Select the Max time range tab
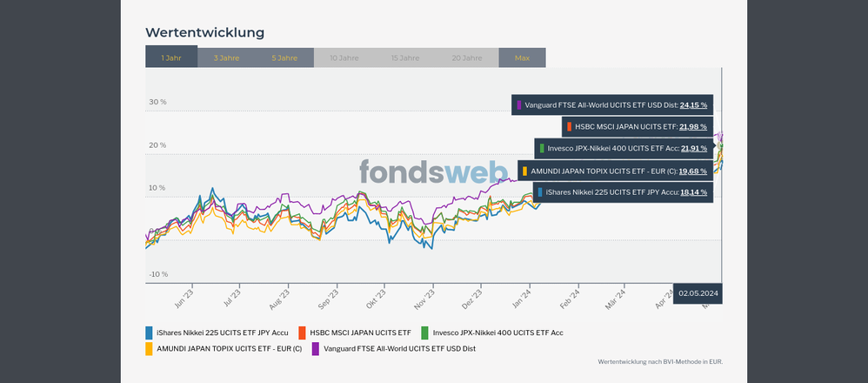The image size is (868, 383). (522, 57)
